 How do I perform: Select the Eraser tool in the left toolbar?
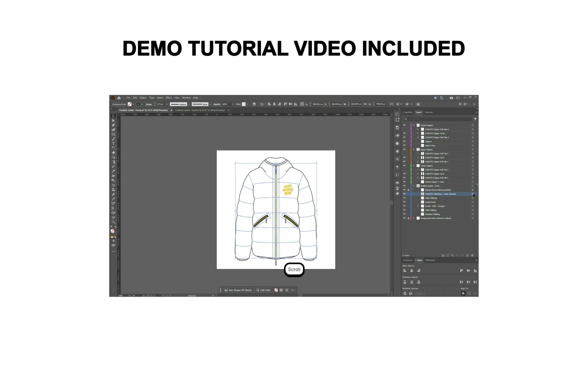(113, 152)
